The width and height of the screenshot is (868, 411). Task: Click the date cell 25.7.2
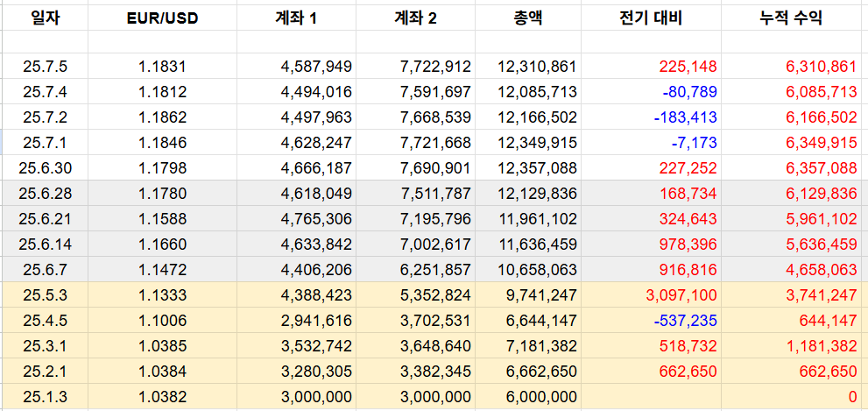[x=45, y=117]
